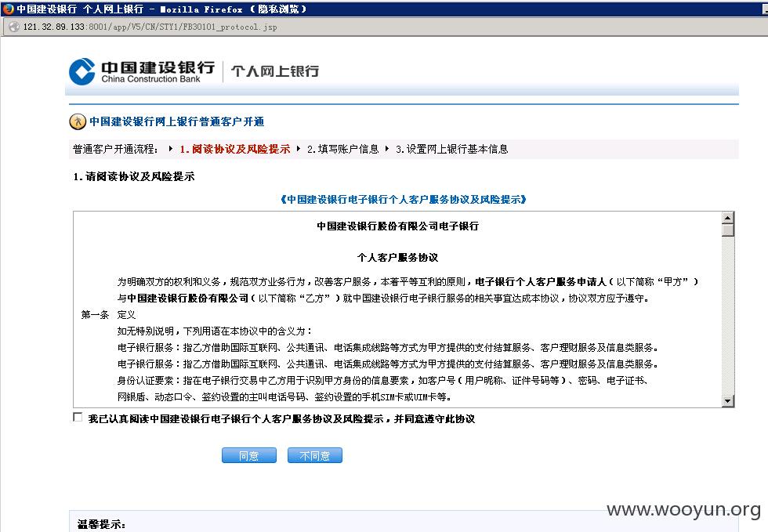Click heading 中国建设银行网上银行普通客户开通

pyautogui.click(x=177, y=121)
